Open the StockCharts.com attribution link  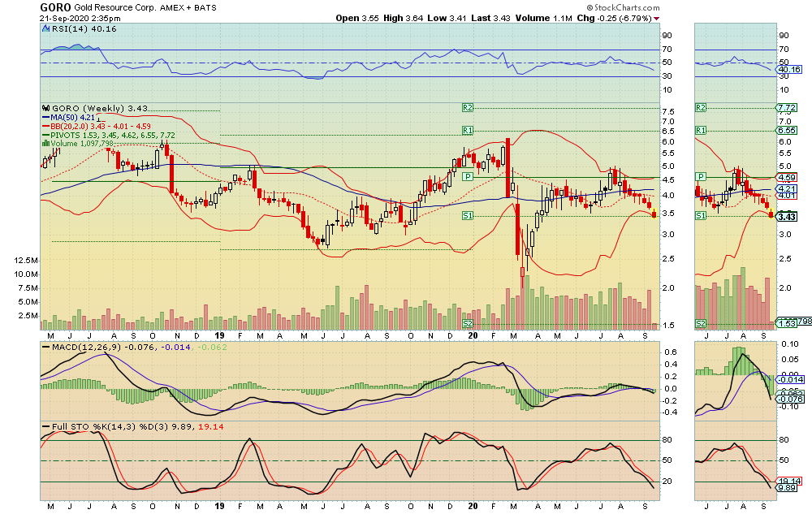[624, 7]
